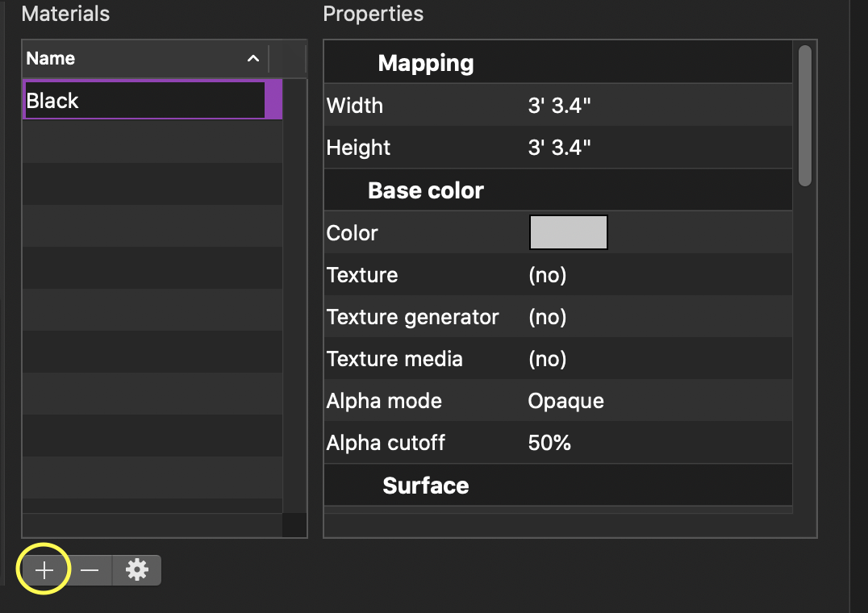Screen dimensions: 868x613
Task: Click the Alpha mode label
Action: click(x=384, y=401)
